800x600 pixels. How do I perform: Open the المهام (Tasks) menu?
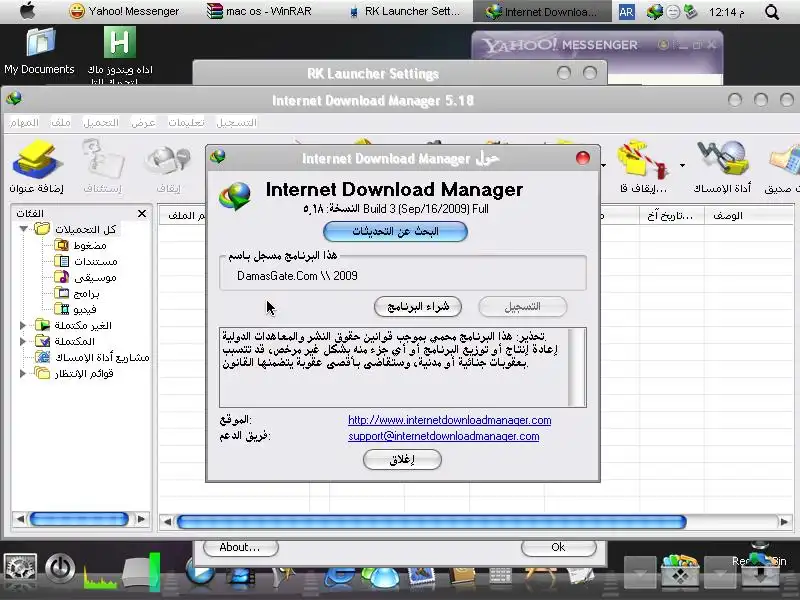(23, 122)
